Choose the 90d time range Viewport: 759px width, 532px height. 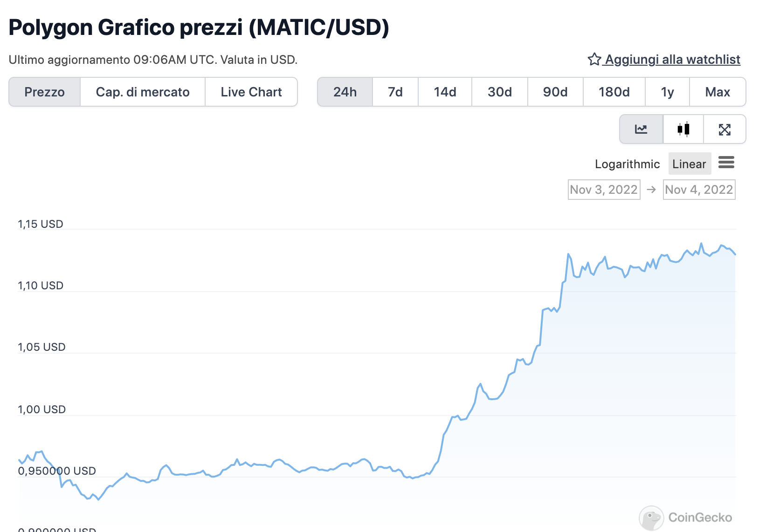[555, 92]
